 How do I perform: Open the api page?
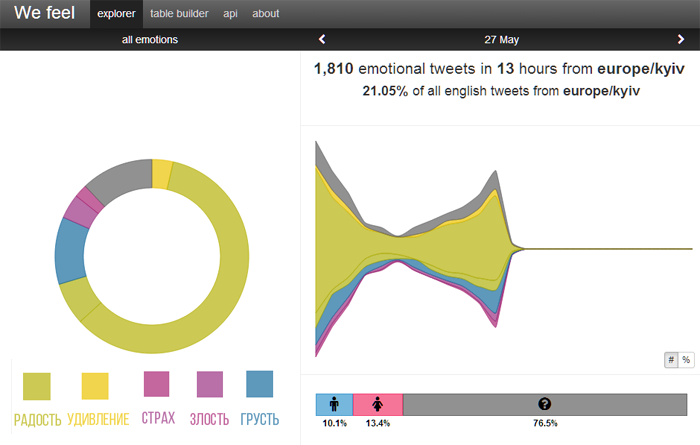point(231,14)
